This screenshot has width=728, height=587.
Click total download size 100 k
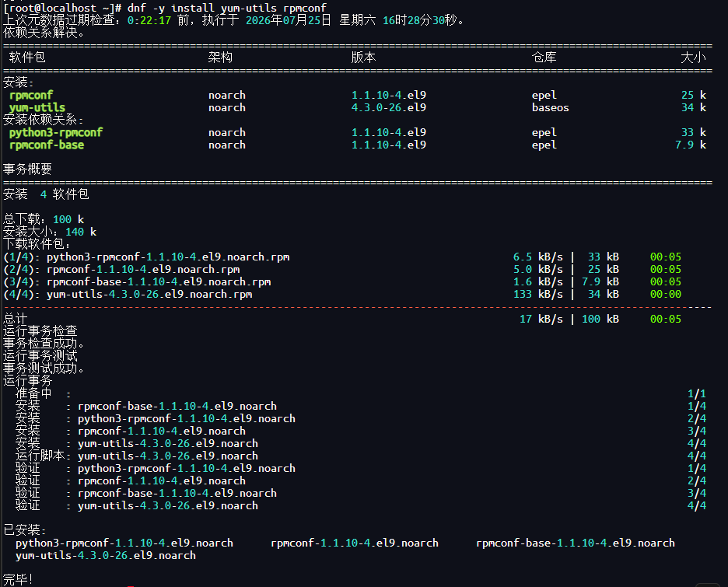68,219
